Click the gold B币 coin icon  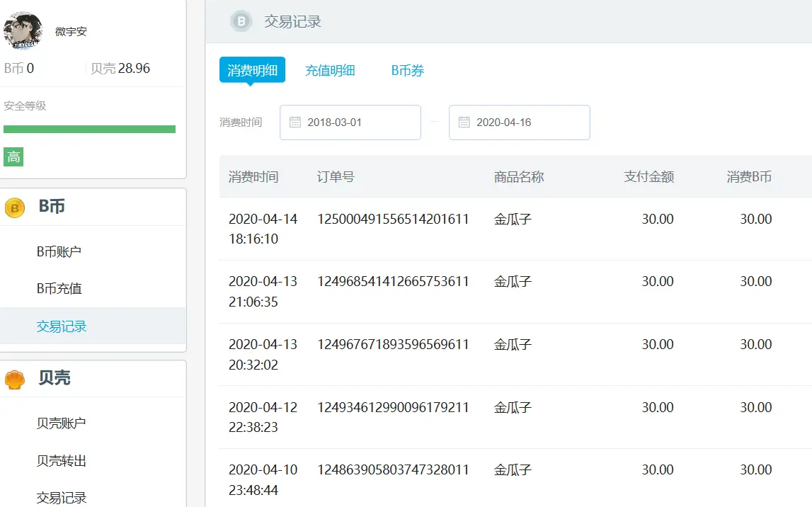tap(15, 207)
